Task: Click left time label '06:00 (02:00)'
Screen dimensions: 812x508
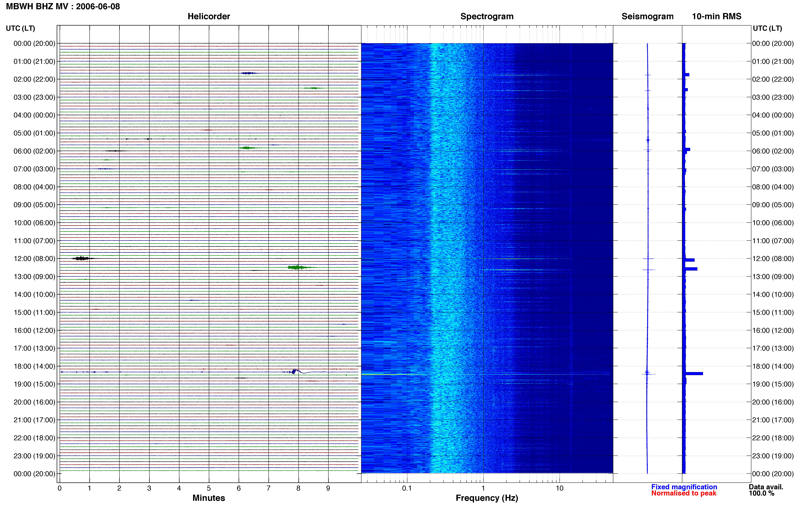Action: pyautogui.click(x=34, y=151)
